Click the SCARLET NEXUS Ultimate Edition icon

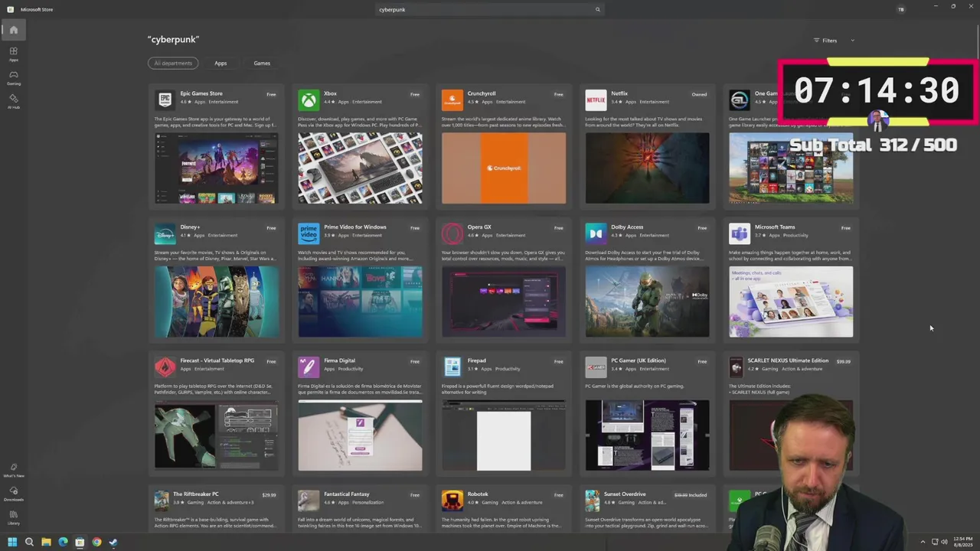click(x=736, y=367)
